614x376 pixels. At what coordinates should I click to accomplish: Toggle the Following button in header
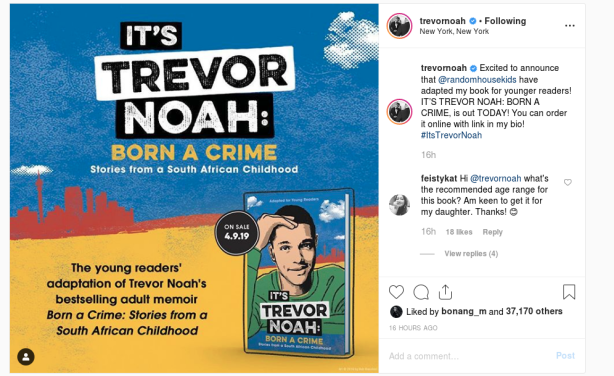click(x=505, y=21)
